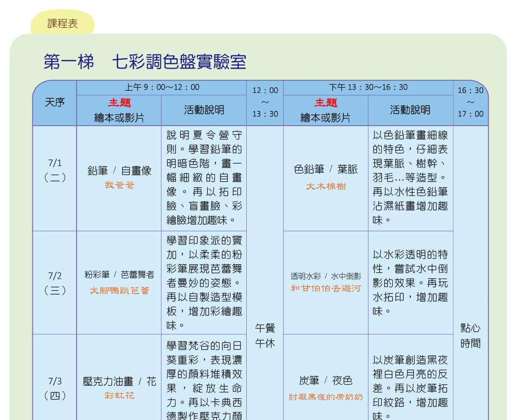Select the 第一梯 七彩調色盤實驗室 heading
The width and height of the screenshot is (516, 420).
tap(144, 62)
